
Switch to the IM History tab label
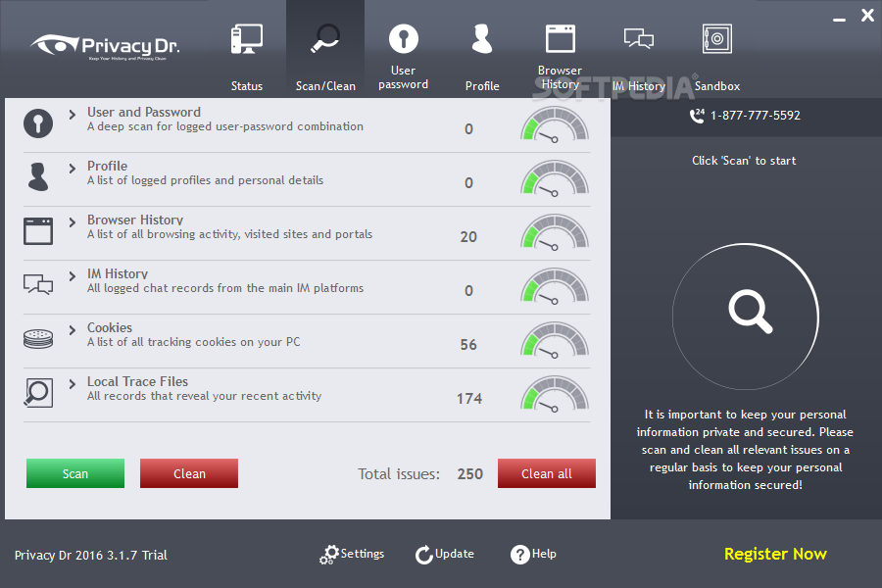[x=638, y=86]
